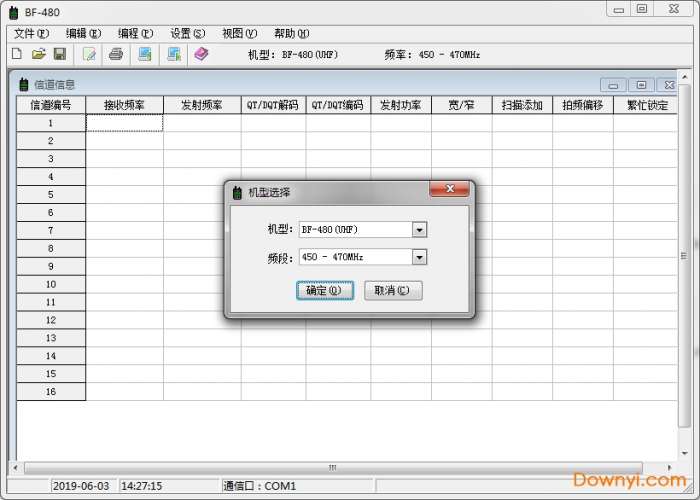Click the 14:27:15 time in status bar
The image size is (700, 500).
pyautogui.click(x=142, y=486)
